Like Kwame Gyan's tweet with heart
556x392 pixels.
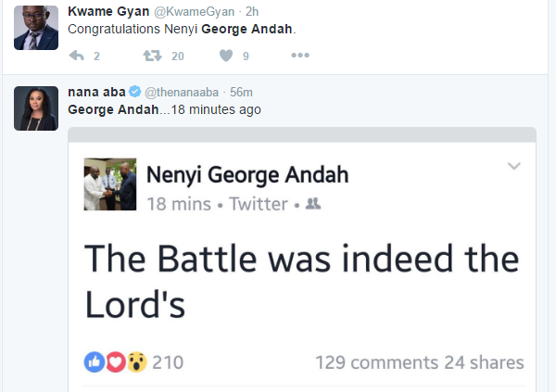(x=226, y=57)
